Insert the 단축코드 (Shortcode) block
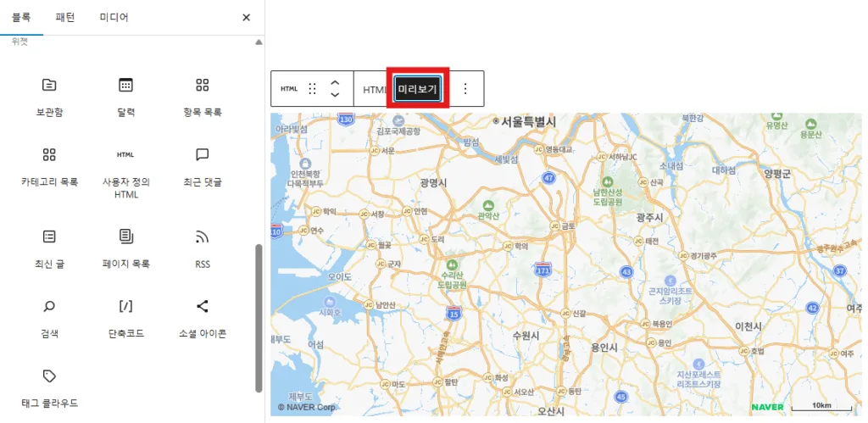The image size is (868, 423). (126, 319)
